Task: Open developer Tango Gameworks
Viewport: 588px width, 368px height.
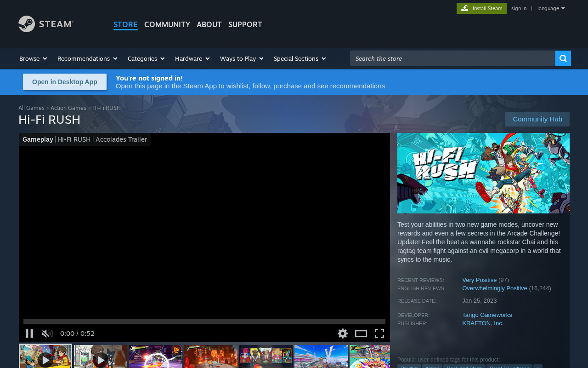Action: [487, 315]
